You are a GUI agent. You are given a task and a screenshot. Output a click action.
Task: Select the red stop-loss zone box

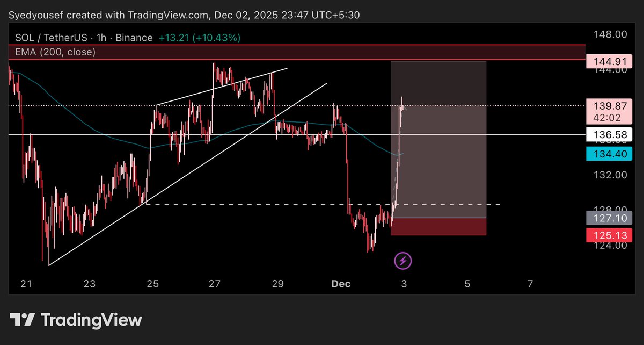[x=438, y=227]
